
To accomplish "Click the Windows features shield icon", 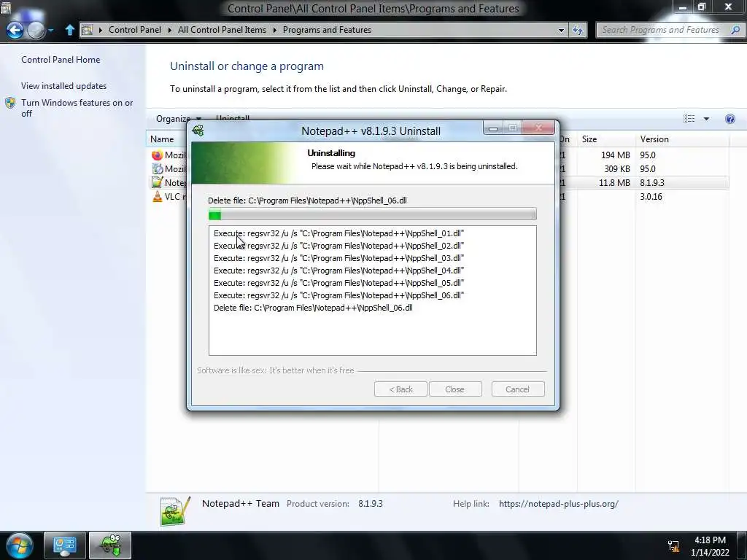I will (x=10, y=103).
